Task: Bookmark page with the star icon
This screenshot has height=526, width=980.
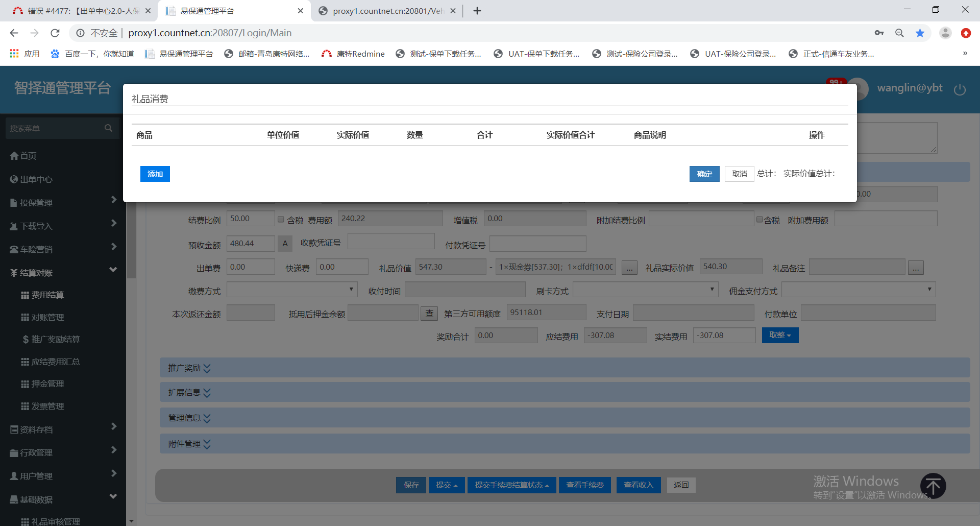Action: [920, 33]
